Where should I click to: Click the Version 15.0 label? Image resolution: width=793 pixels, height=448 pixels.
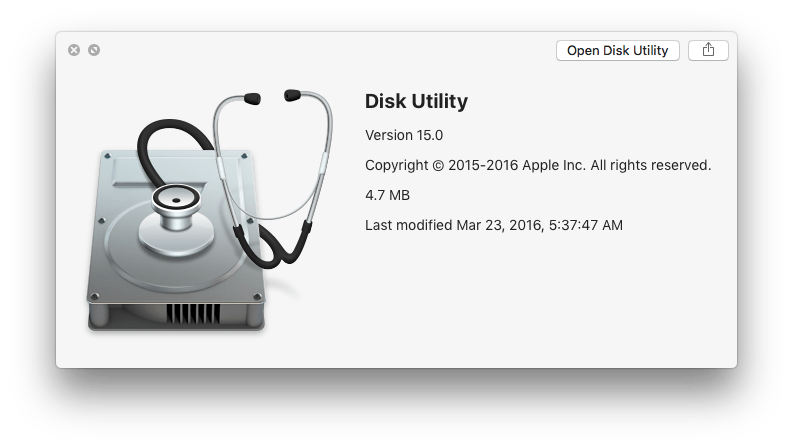(x=404, y=136)
